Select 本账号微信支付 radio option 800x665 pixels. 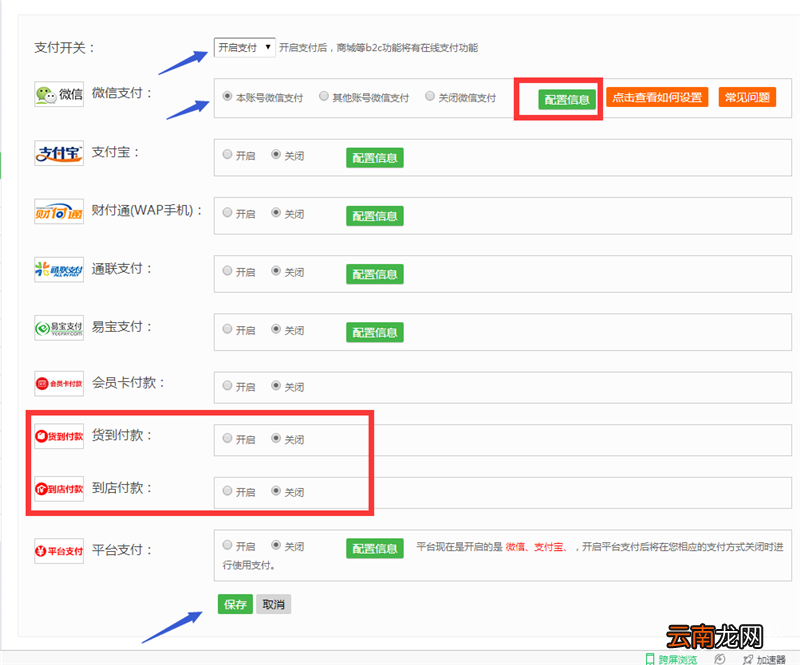coord(228,96)
